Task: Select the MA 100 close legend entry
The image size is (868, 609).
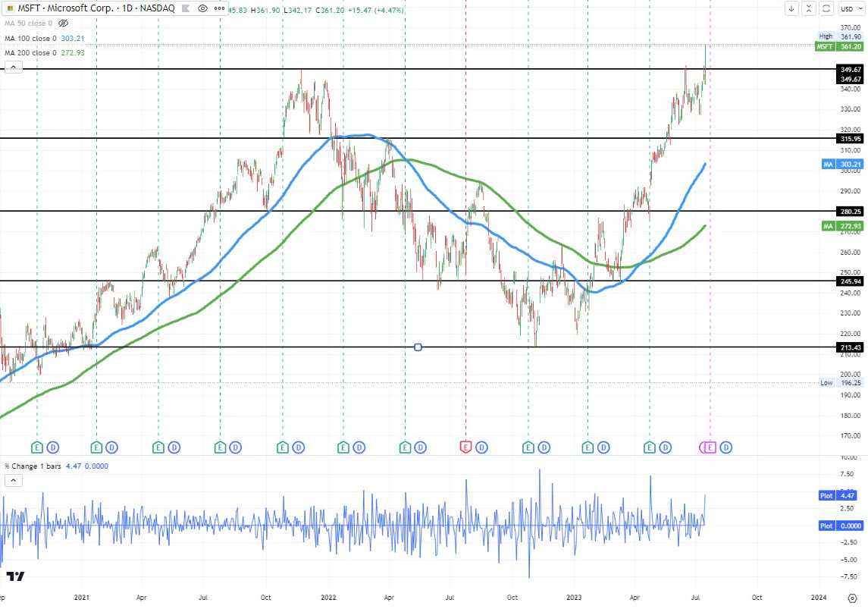Action: click(x=30, y=38)
